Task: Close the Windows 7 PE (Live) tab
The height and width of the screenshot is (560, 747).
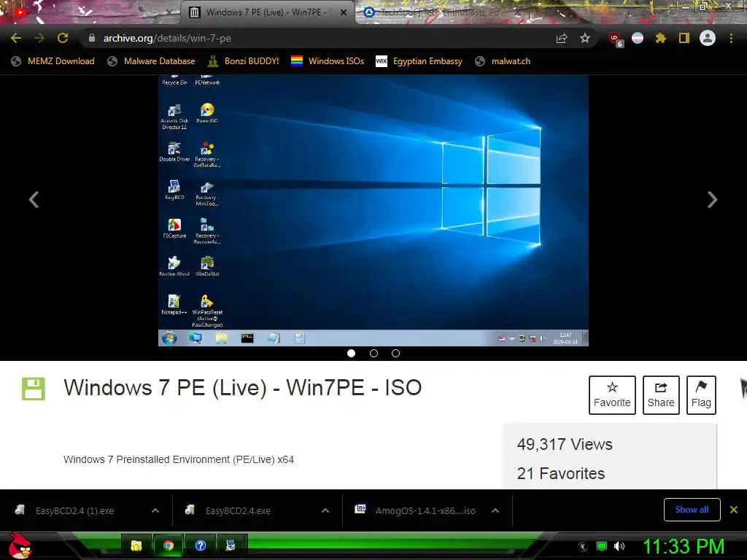Action: (344, 12)
